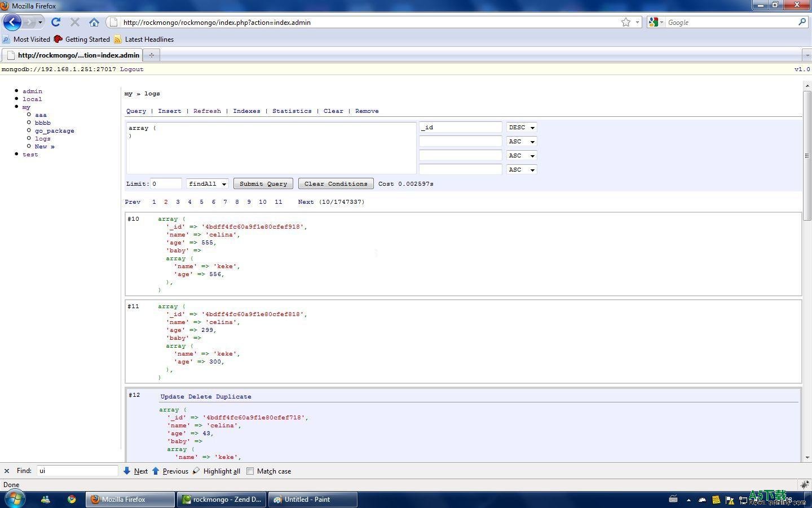Switch to Untitled - Paint taskbar window
812x508 pixels.
coord(314,499)
